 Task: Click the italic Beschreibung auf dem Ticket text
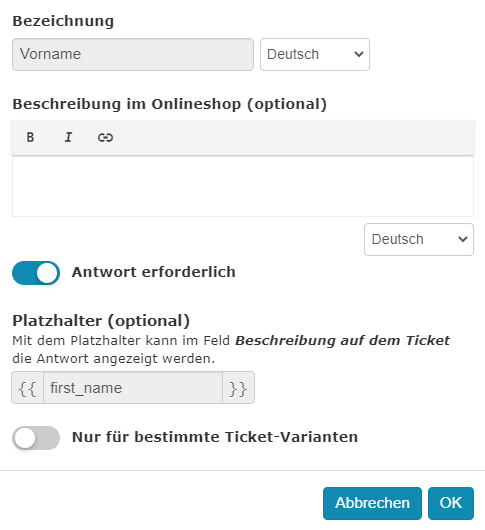(x=342, y=341)
